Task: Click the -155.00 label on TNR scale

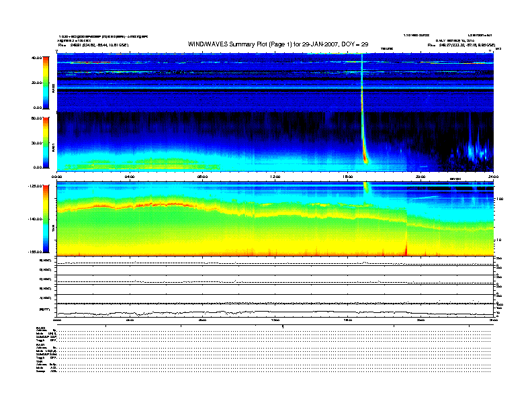Action: (x=35, y=252)
